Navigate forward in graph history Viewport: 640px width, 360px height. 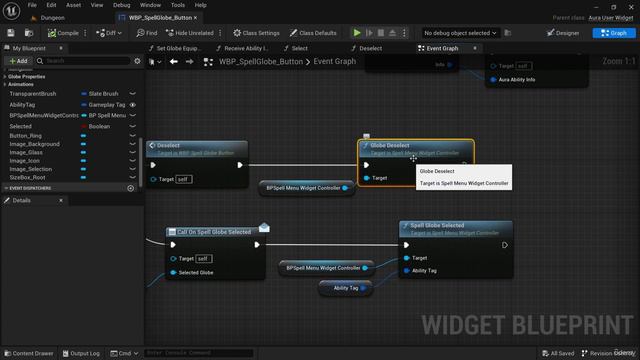189,62
